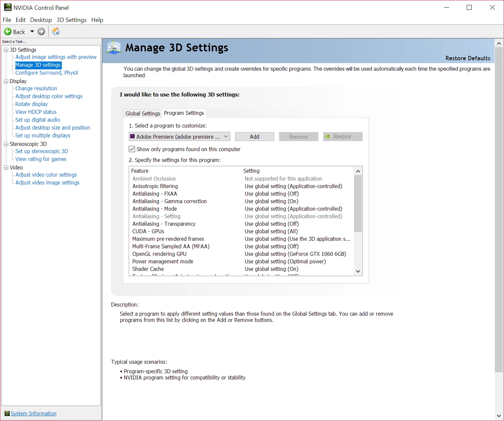Click Restore Defaults link

pos(468,58)
